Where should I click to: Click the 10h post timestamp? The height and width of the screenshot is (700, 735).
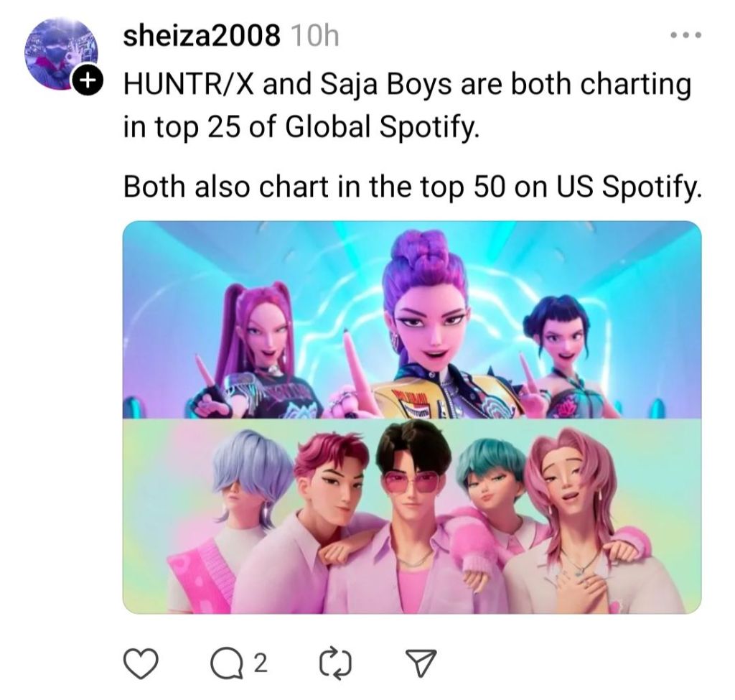(314, 35)
